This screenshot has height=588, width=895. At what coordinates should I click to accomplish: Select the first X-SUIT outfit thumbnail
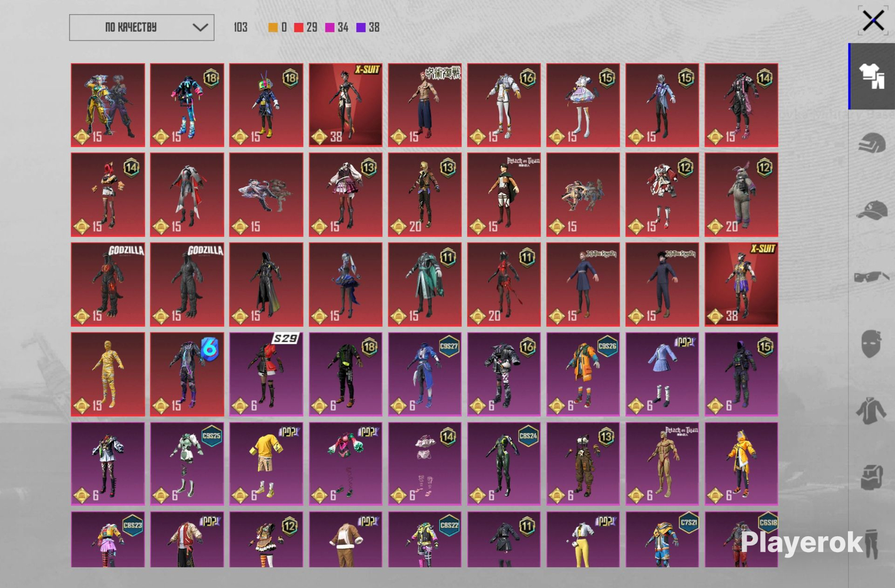pyautogui.click(x=345, y=105)
